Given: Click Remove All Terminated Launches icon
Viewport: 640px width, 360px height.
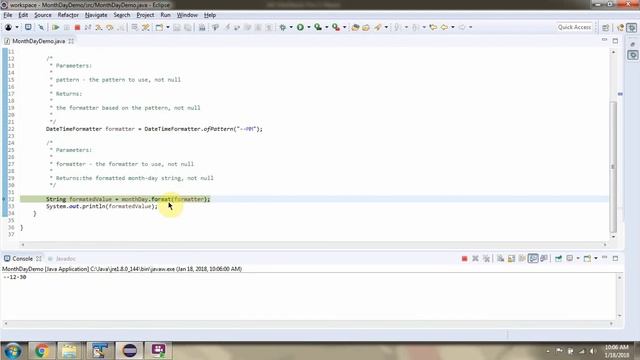Looking at the screenshot, I should coord(486,258).
